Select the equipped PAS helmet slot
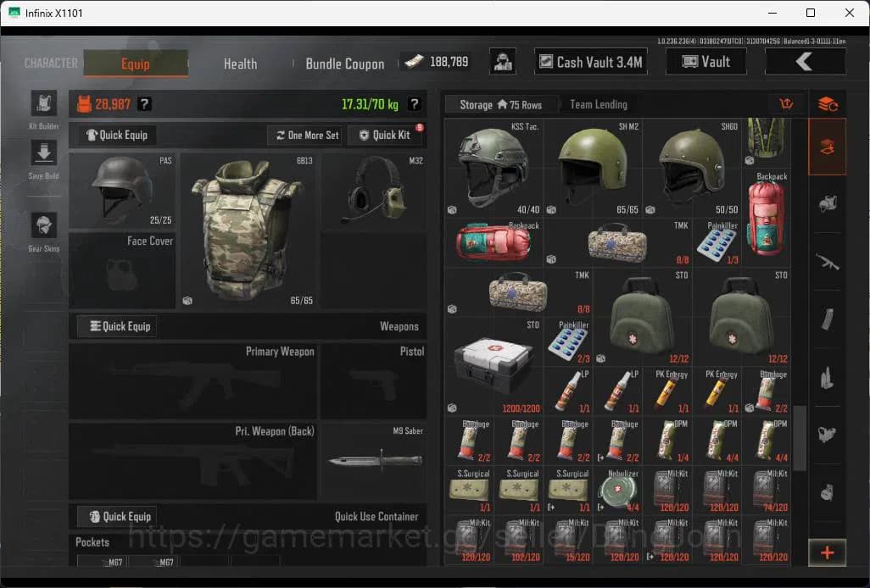 [x=122, y=191]
